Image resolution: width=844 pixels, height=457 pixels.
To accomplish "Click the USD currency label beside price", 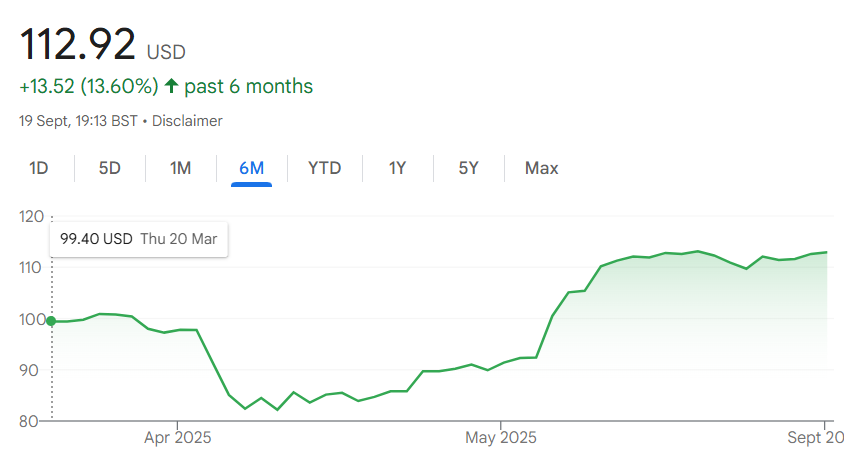I will pyautogui.click(x=166, y=52).
